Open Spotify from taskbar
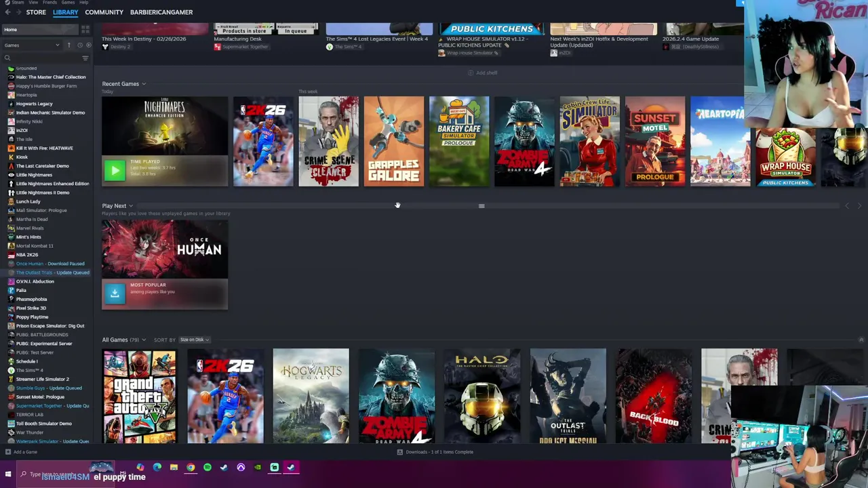The width and height of the screenshot is (868, 488). [x=207, y=467]
